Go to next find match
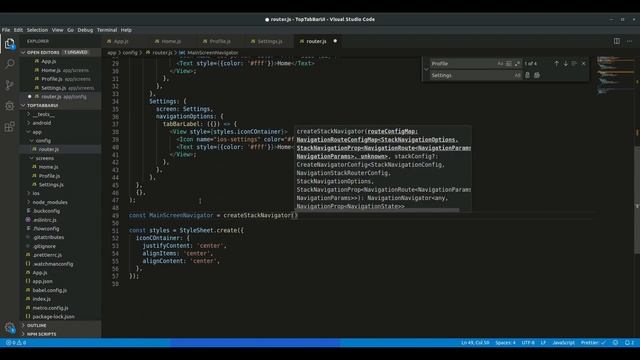Screen dimensions: 640x360 tap(565, 64)
